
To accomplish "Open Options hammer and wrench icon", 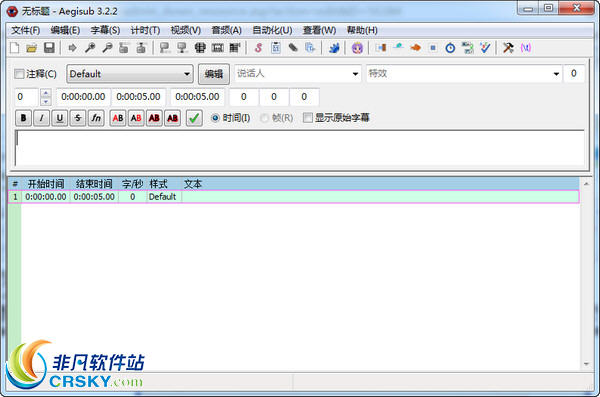I will pyautogui.click(x=509, y=48).
